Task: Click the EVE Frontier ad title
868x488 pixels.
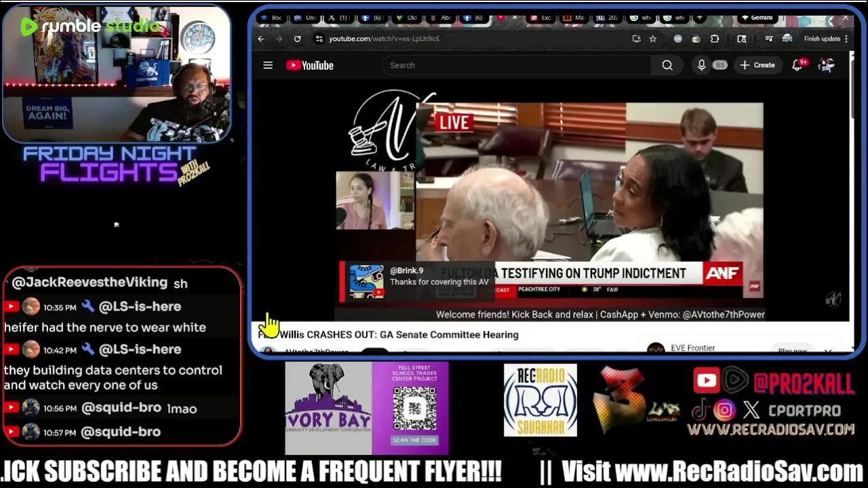Action: tap(692, 348)
